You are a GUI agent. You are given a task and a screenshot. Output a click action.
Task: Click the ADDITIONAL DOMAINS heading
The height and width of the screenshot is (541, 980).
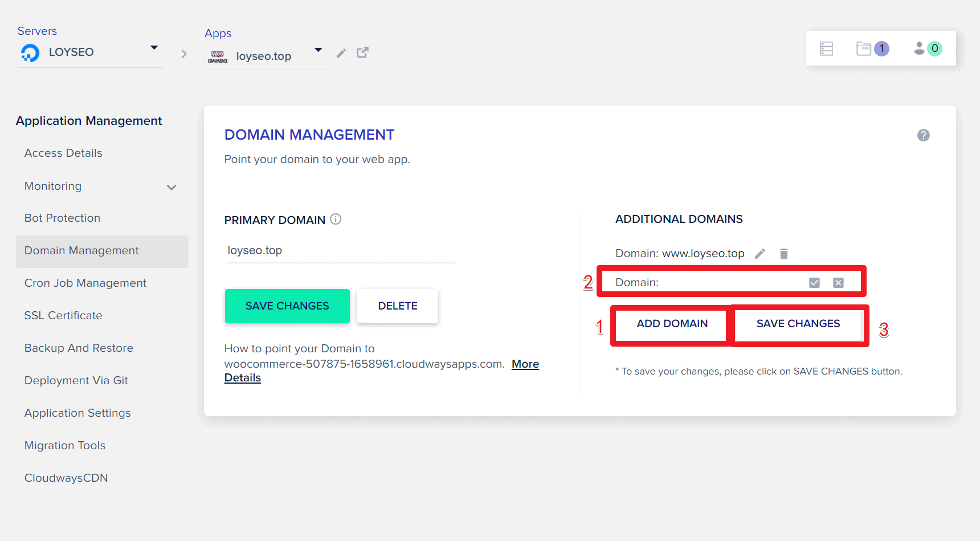[x=679, y=219]
